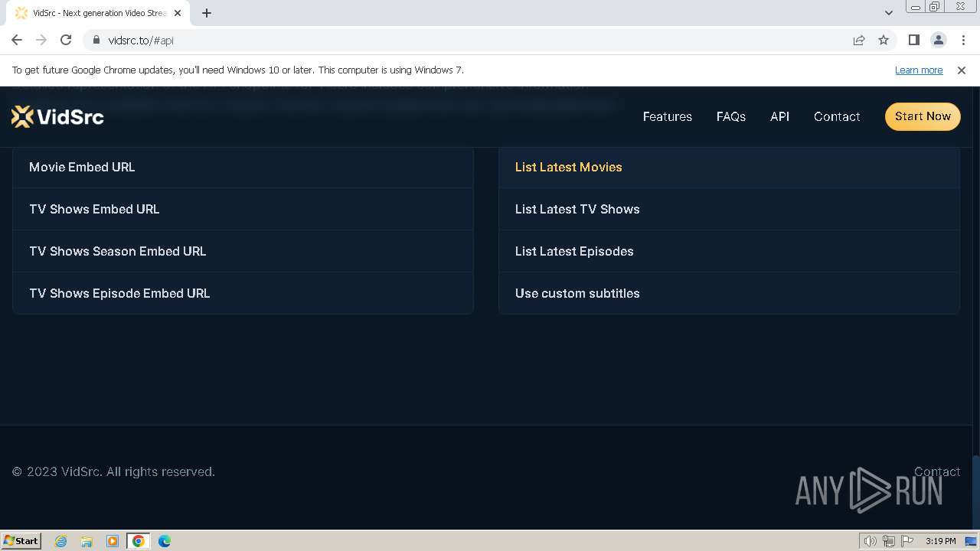Click the show desktop button
The width and height of the screenshot is (980, 551).
coord(972,541)
